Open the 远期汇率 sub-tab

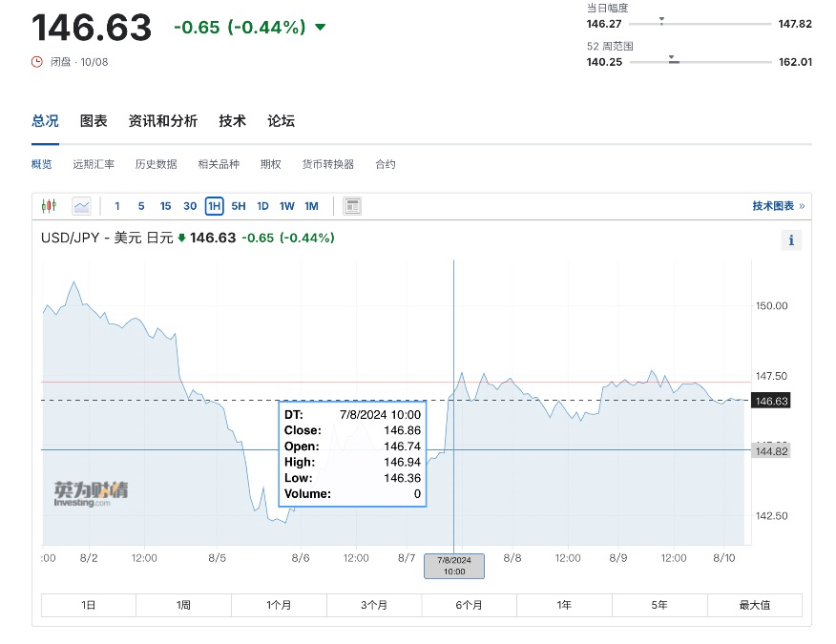(94, 164)
